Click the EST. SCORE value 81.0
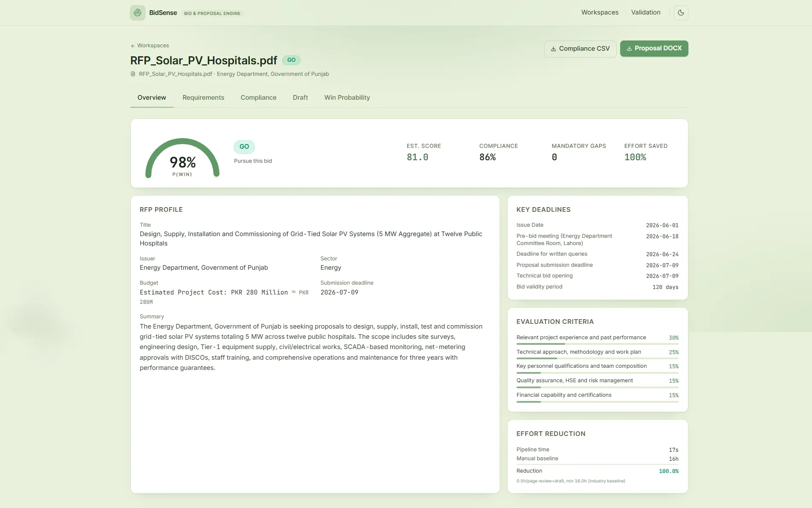812x508 pixels. (417, 157)
